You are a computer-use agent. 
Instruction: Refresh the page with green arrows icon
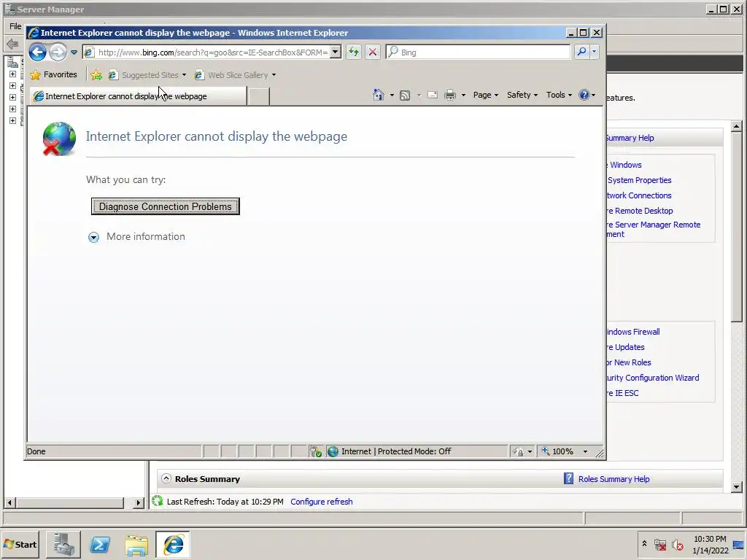click(354, 52)
